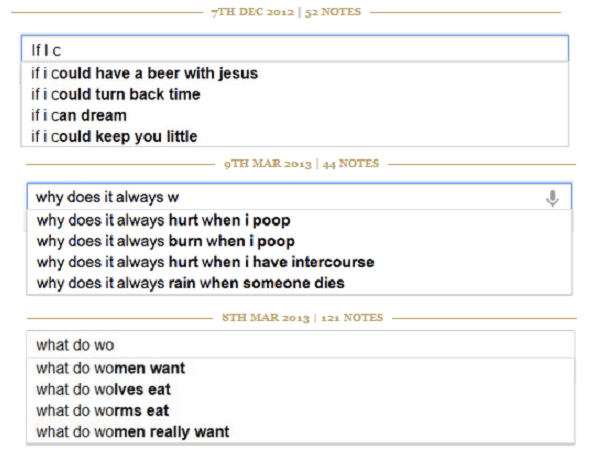Image resolution: width=600 pixels, height=459 pixels.
Task: Open the '52 NOTES' link
Action: pyautogui.click(x=333, y=12)
